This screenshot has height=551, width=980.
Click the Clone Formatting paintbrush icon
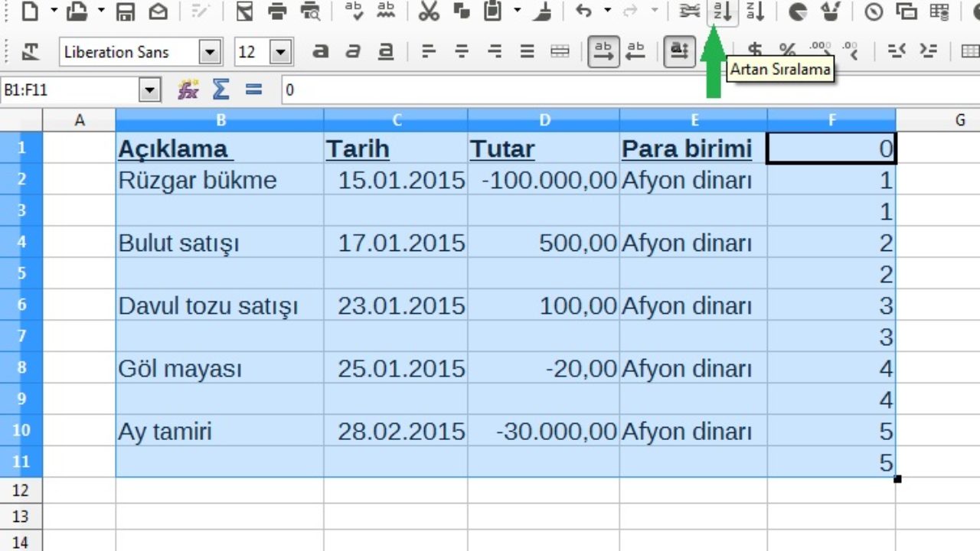click(x=542, y=11)
